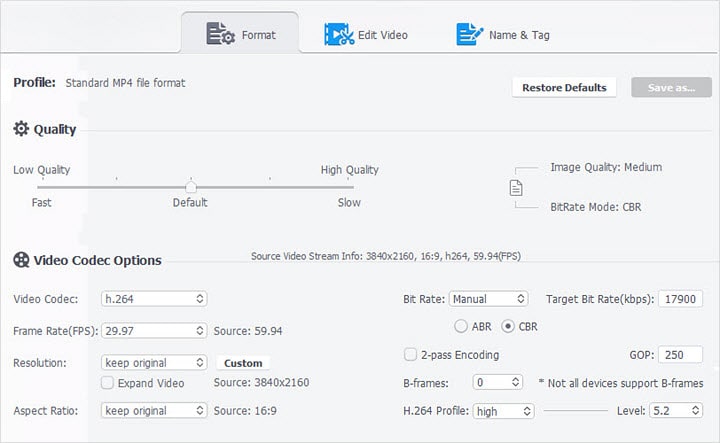The width and height of the screenshot is (720, 443).
Task: Switch to the Edit Video tab
Action: pos(366,35)
